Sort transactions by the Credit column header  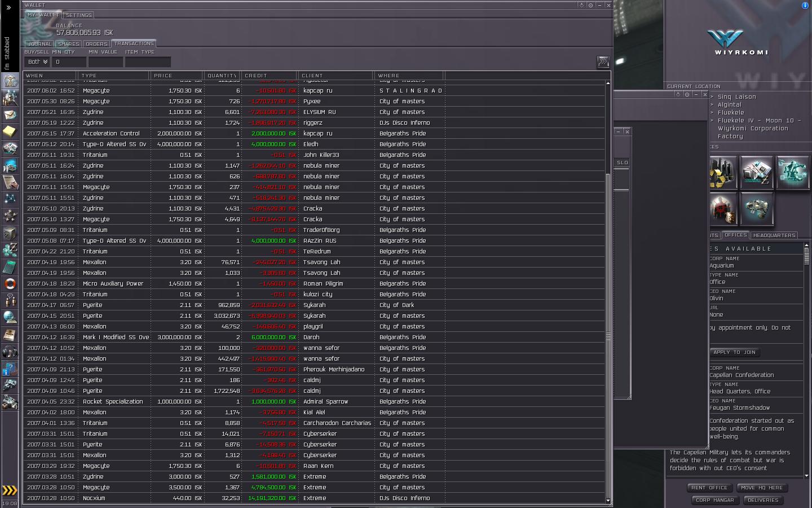[270, 75]
